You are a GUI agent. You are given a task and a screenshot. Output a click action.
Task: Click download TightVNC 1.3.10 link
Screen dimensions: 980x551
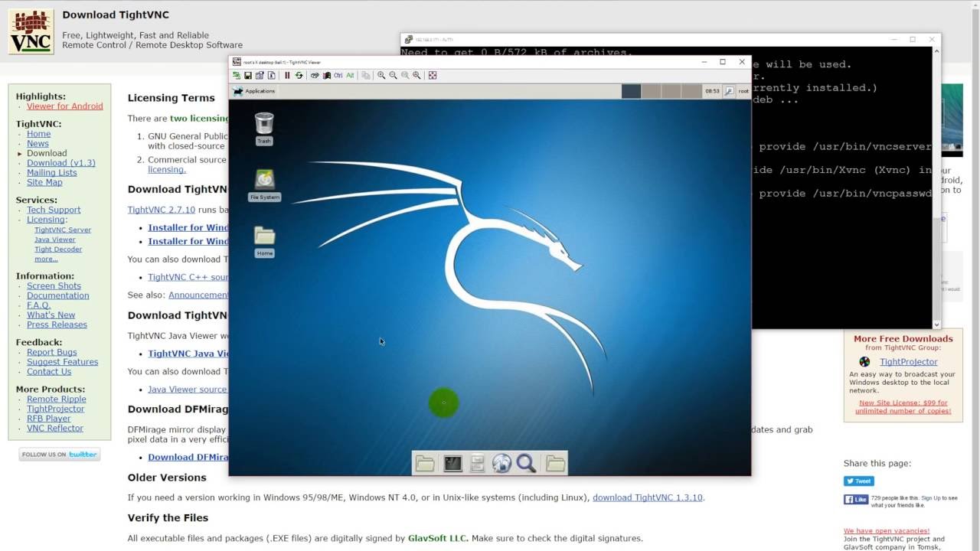pos(648,497)
